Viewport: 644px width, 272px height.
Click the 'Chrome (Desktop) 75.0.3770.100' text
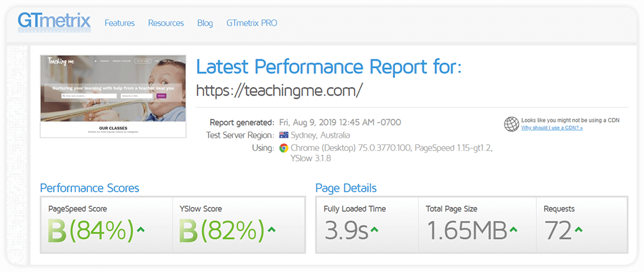tap(351, 148)
